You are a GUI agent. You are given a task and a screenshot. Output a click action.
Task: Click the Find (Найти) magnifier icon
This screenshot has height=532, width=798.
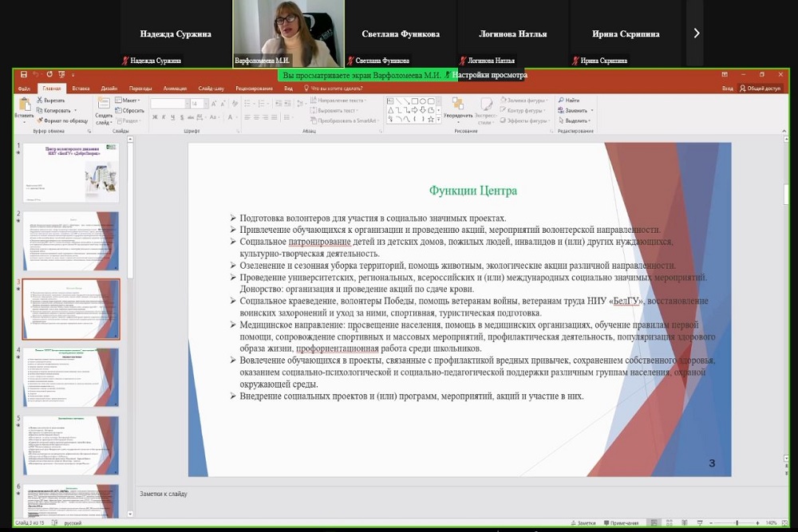click(562, 100)
